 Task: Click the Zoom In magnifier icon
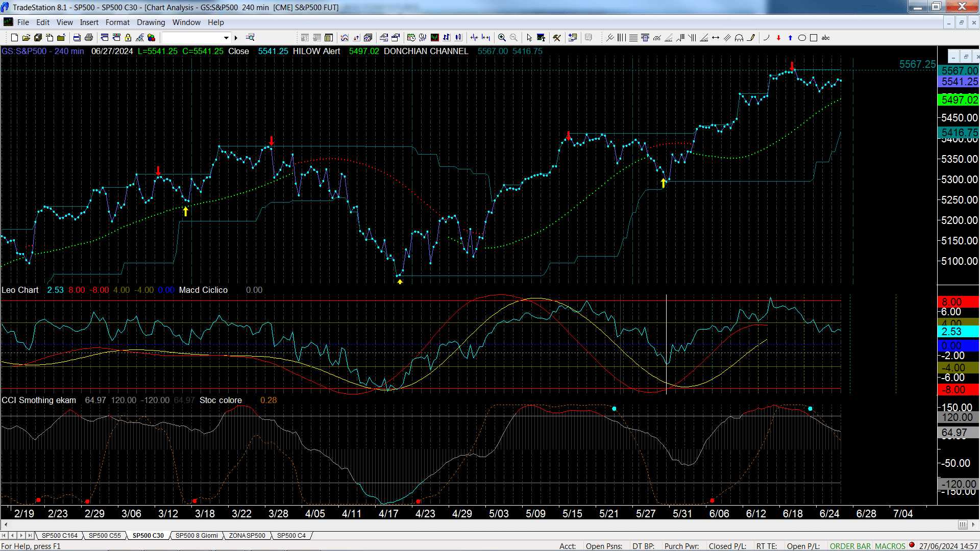(502, 38)
